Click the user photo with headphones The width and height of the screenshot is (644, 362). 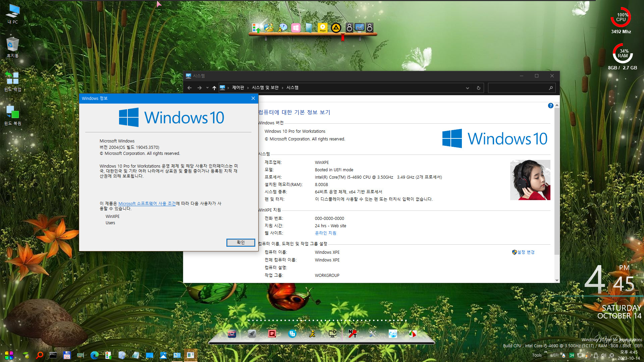(530, 180)
